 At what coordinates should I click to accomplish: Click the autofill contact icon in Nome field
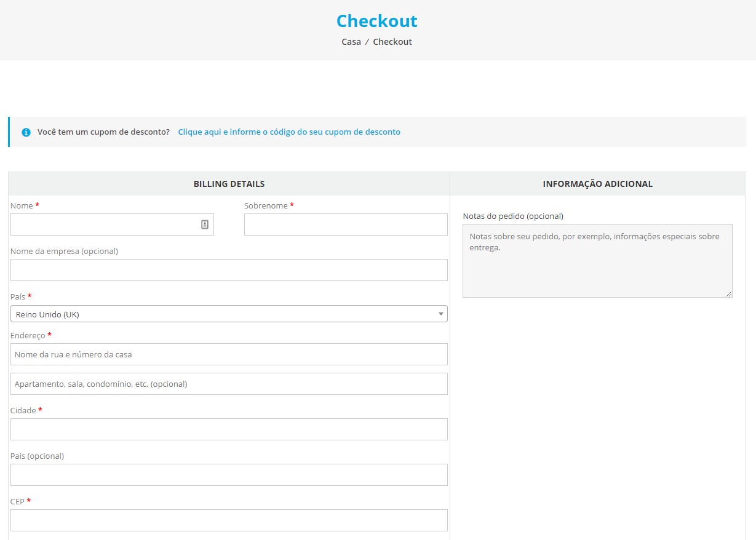click(205, 224)
